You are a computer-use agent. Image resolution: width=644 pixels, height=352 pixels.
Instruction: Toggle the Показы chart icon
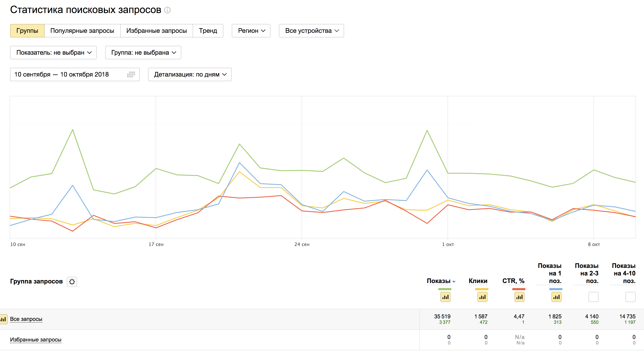click(x=445, y=297)
